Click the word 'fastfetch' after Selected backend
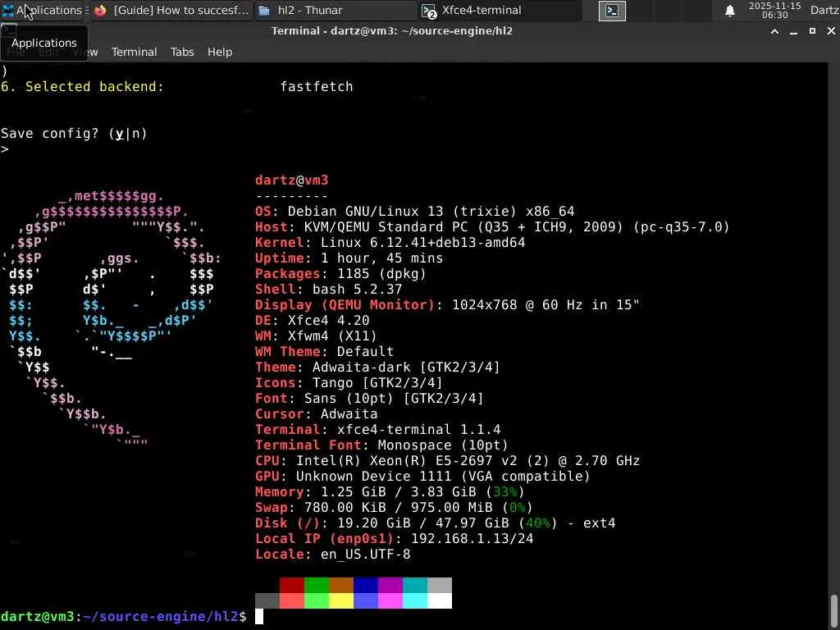Image resolution: width=840 pixels, height=630 pixels. point(317,87)
